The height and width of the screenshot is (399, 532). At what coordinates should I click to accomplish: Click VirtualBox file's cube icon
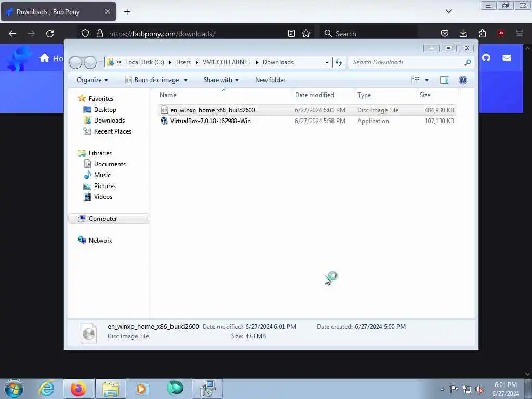(164, 121)
